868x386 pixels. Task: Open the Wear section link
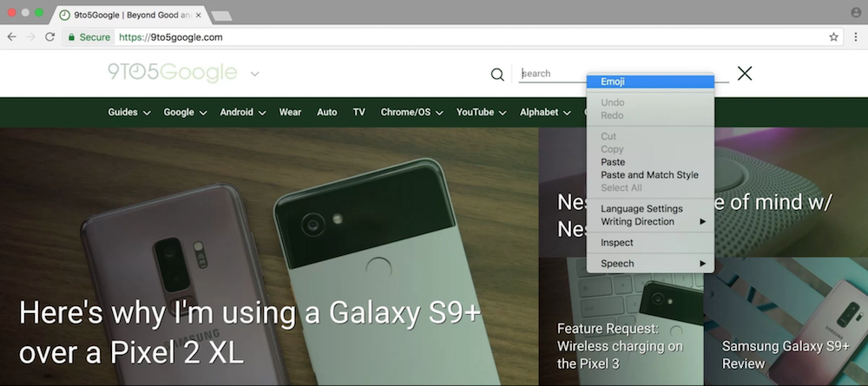pyautogui.click(x=290, y=112)
